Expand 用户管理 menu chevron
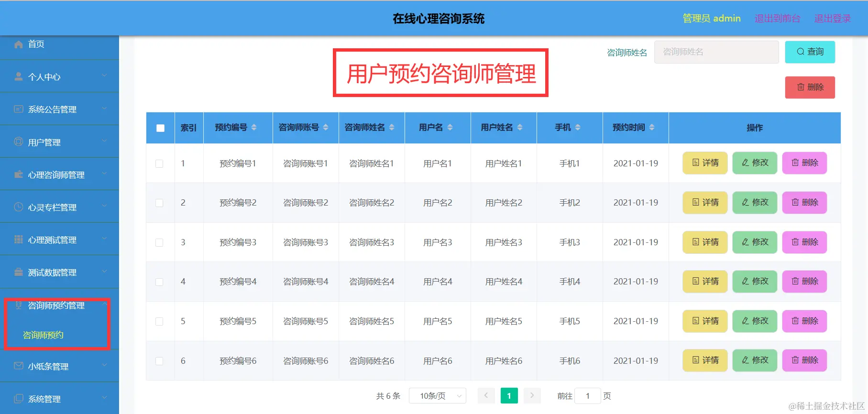Screen dimensions: 868x414 104,141
